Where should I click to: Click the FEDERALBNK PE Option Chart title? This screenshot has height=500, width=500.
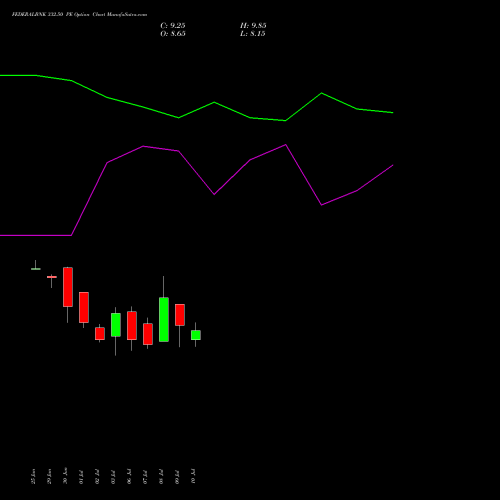click(x=79, y=15)
